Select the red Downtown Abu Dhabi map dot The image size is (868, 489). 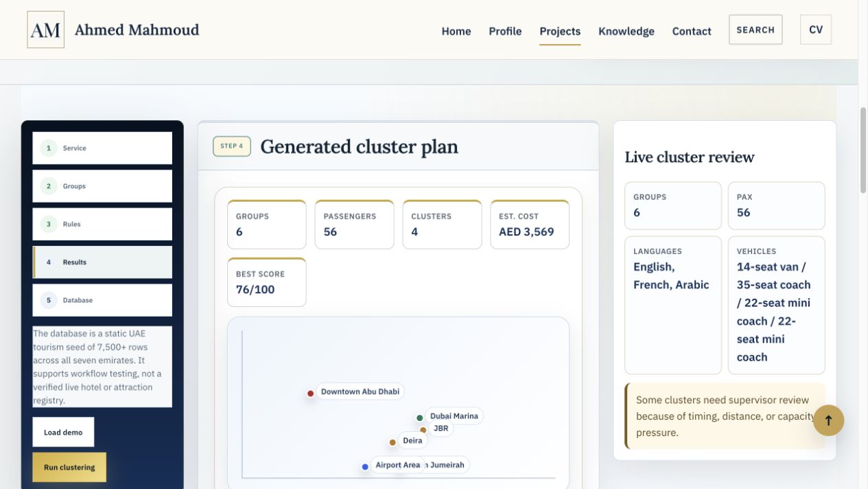pos(310,394)
